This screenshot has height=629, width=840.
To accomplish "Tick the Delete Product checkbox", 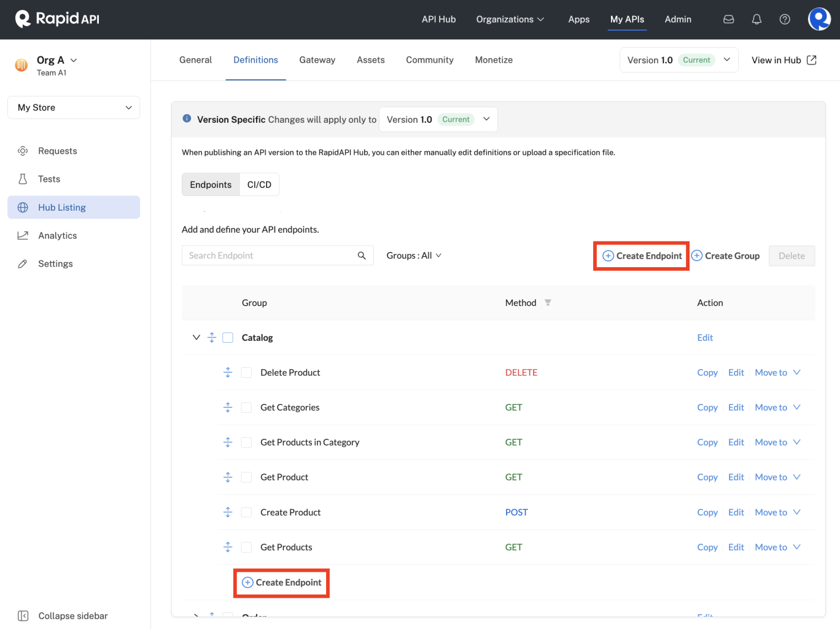I will pos(246,373).
